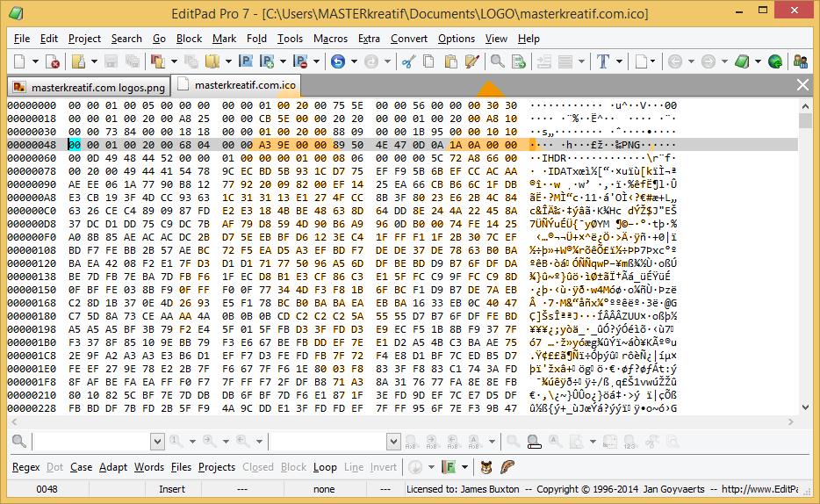Open Search with magnifying glass toolbar icon
Viewport: 820px width, 504px height.
(497, 61)
